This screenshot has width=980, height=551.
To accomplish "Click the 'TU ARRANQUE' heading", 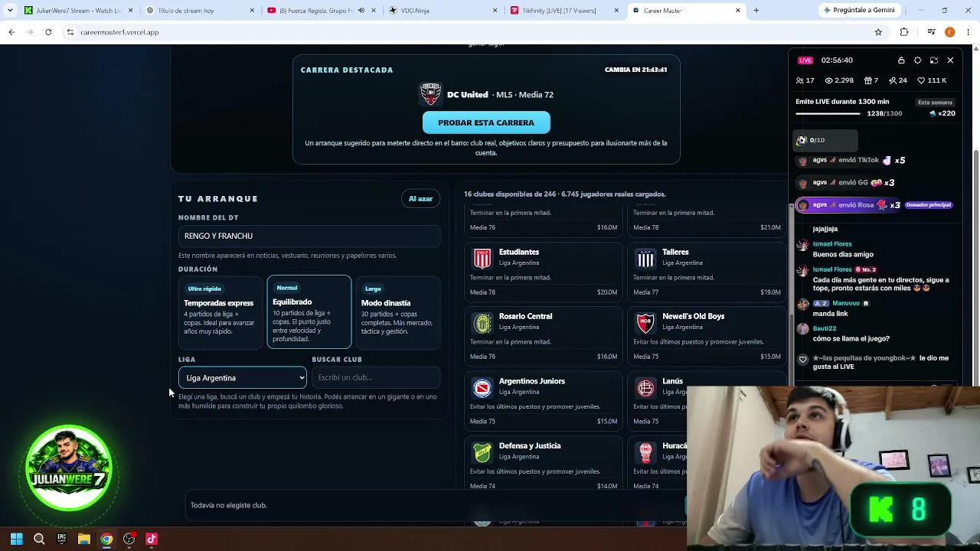I will point(218,199).
